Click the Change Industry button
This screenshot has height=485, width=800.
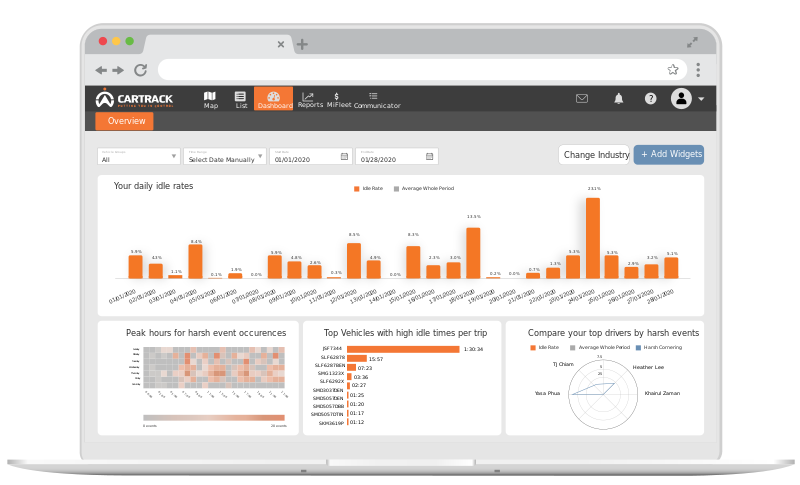(x=595, y=155)
